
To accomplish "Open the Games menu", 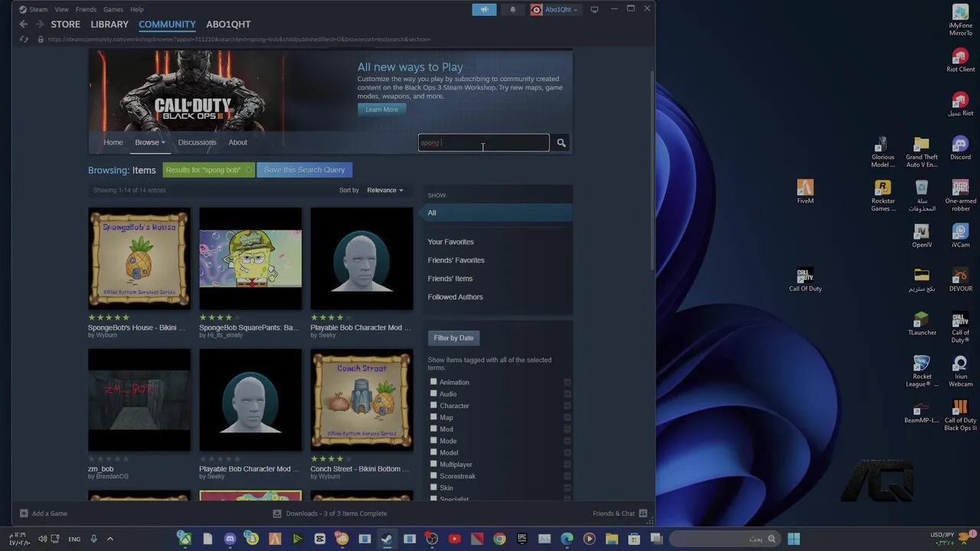I will 113,9.
